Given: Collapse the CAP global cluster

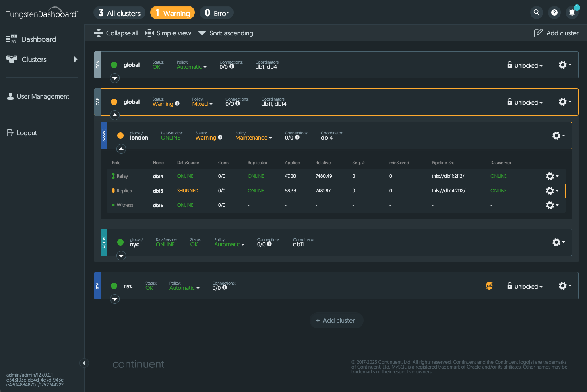Looking at the screenshot, I should (x=115, y=115).
